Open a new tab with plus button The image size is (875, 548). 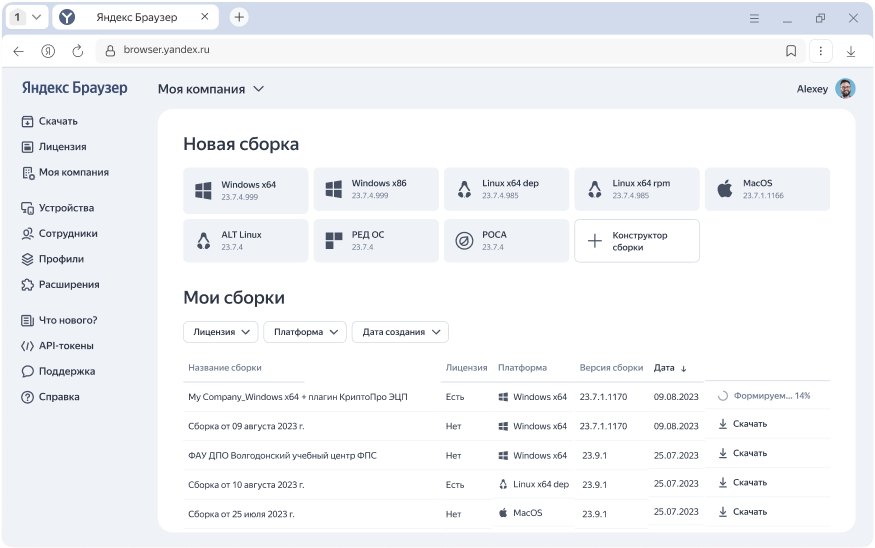tap(239, 17)
